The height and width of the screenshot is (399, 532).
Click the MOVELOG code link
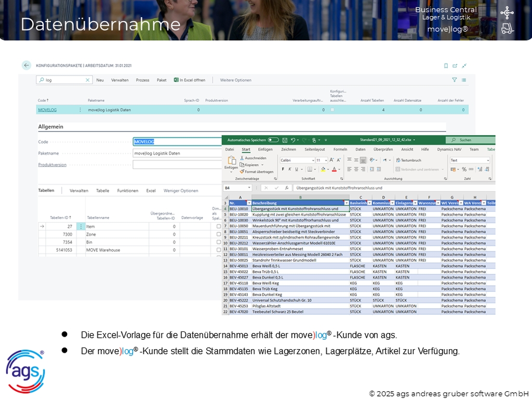pyautogui.click(x=47, y=110)
